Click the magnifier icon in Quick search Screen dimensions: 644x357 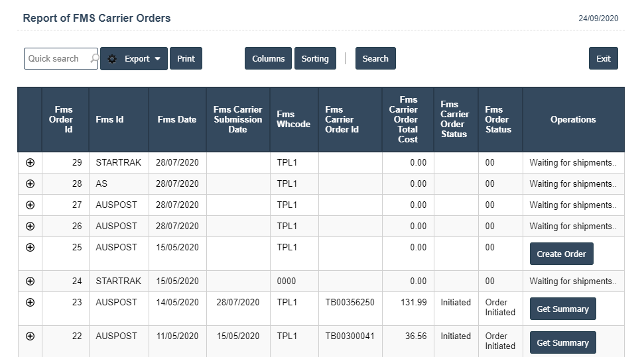[94, 58]
